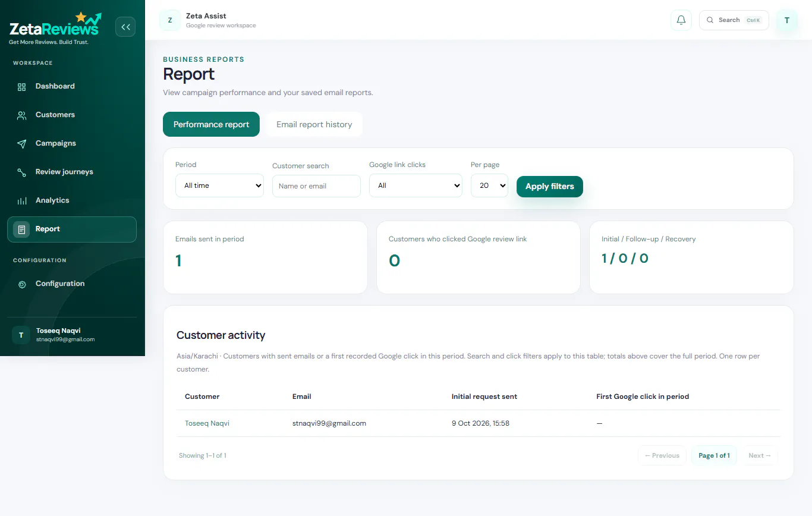Open Review journeys menu item
The image size is (812, 516).
(72, 172)
